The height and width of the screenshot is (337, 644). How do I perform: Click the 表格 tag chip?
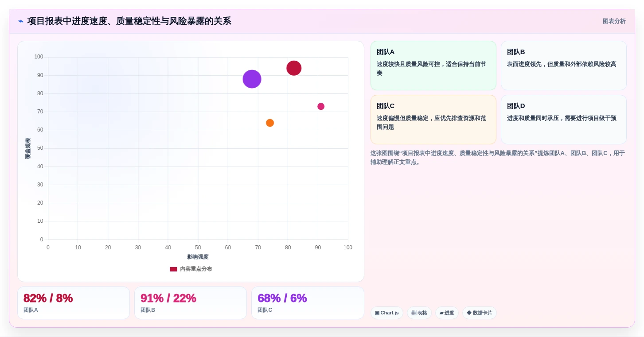(x=419, y=313)
